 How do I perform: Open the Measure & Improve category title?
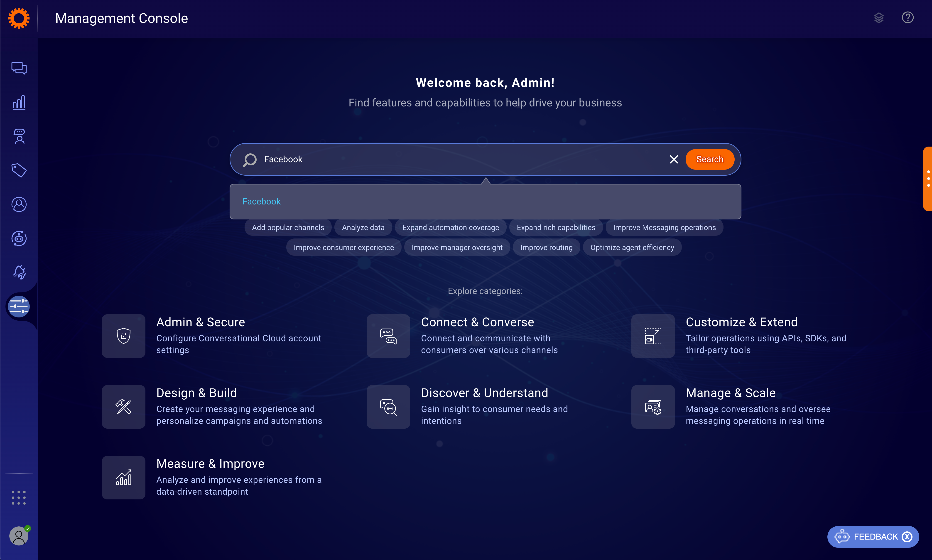pos(210,464)
